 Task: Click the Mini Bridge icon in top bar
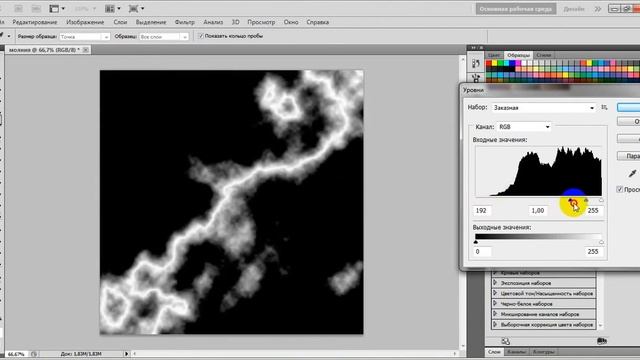(x=36, y=9)
